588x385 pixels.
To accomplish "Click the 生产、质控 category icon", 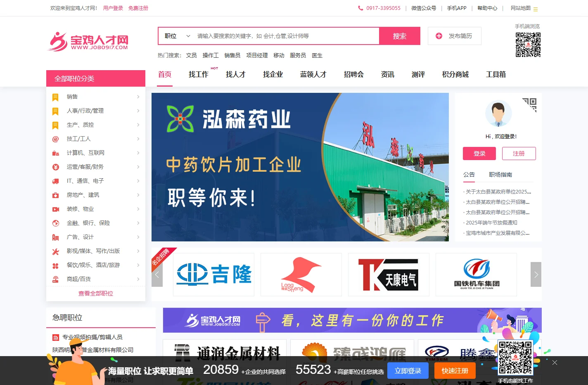I will click(x=55, y=125).
